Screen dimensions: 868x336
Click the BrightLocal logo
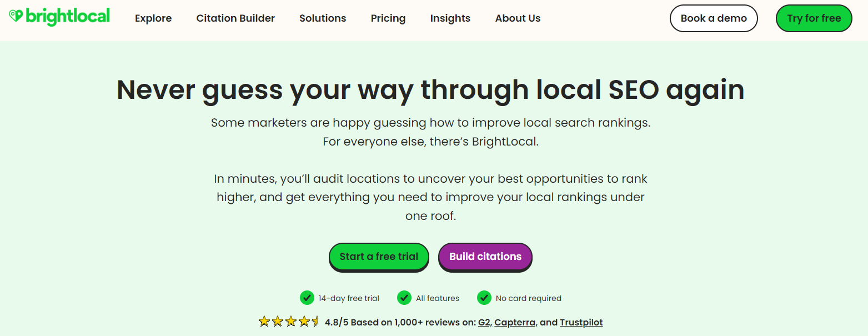pyautogui.click(x=59, y=16)
